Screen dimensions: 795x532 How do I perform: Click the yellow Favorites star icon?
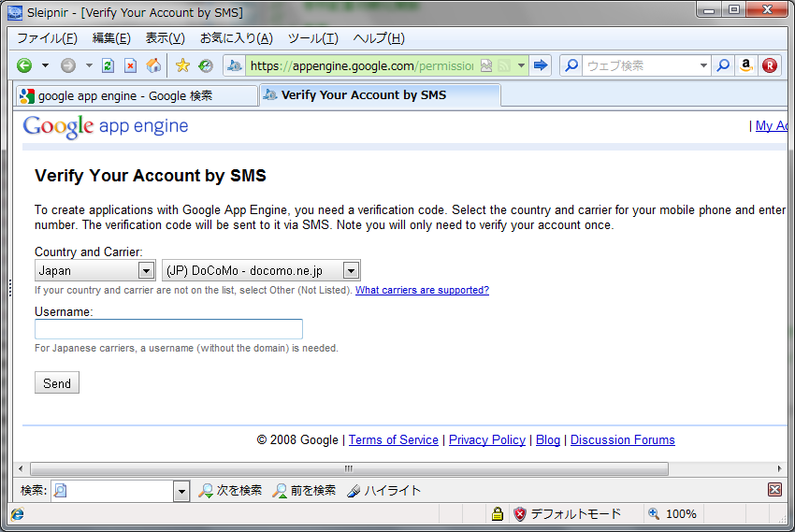click(182, 65)
